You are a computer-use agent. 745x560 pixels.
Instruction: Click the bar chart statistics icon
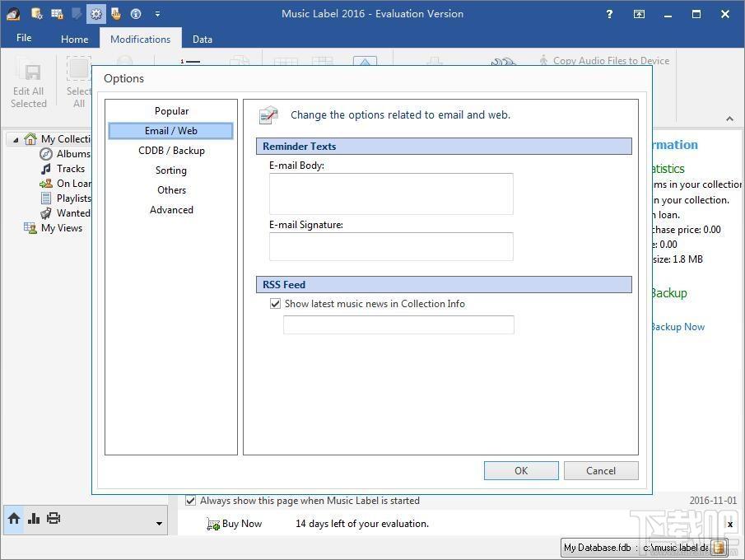point(34,518)
